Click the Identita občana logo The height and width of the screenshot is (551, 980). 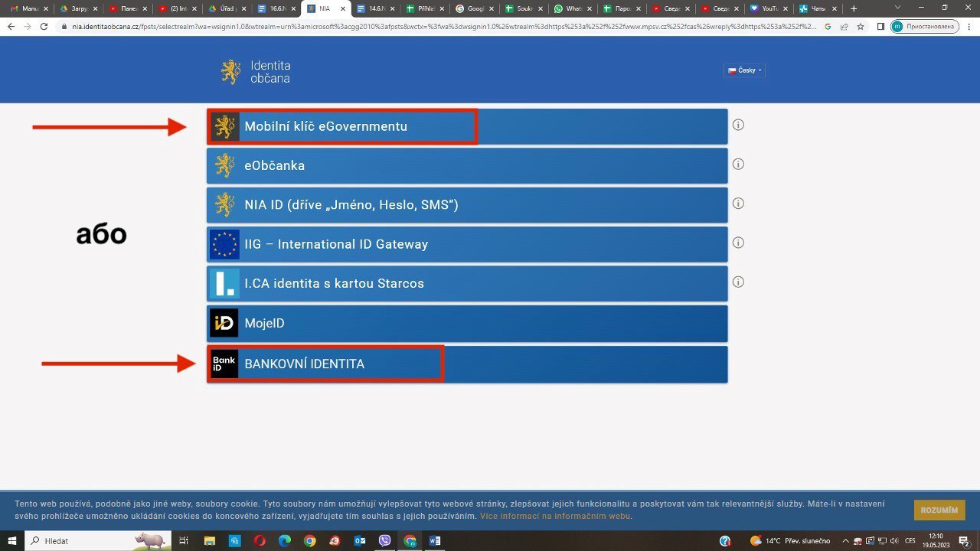coord(256,72)
